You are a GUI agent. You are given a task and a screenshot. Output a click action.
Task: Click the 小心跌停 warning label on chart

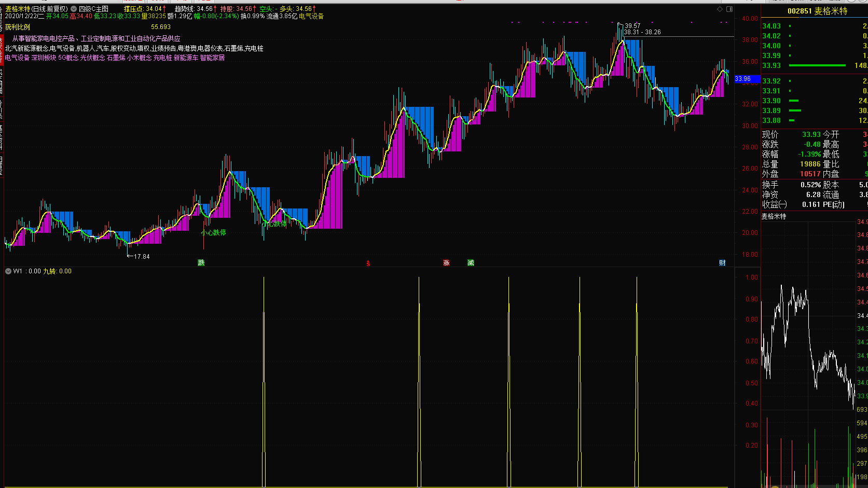214,232
